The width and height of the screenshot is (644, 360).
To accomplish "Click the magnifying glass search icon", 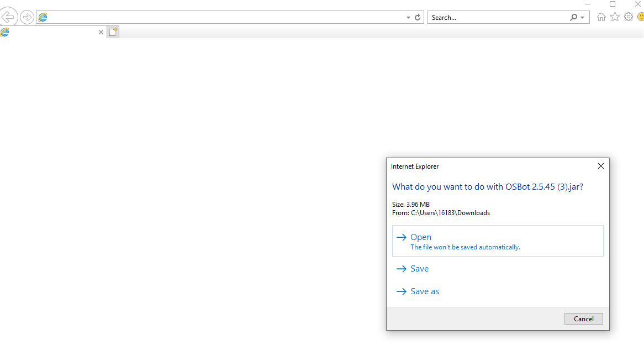I will [x=573, y=17].
